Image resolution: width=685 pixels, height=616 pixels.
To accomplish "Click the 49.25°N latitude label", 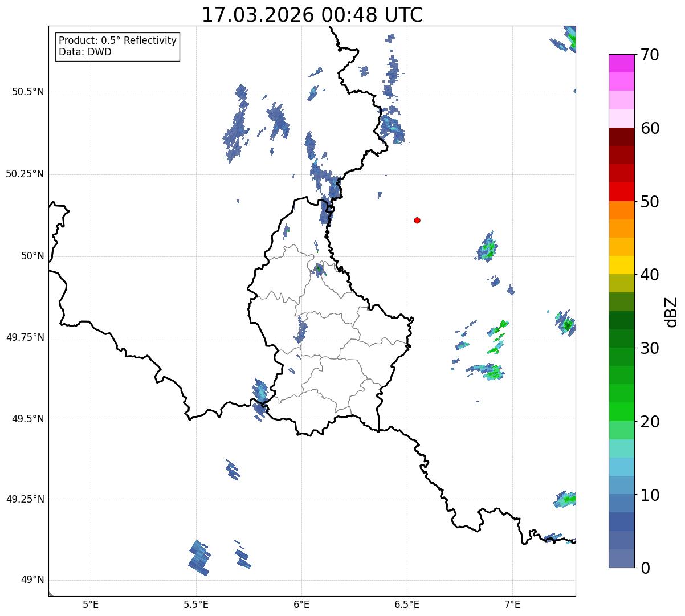I will tap(25, 499).
